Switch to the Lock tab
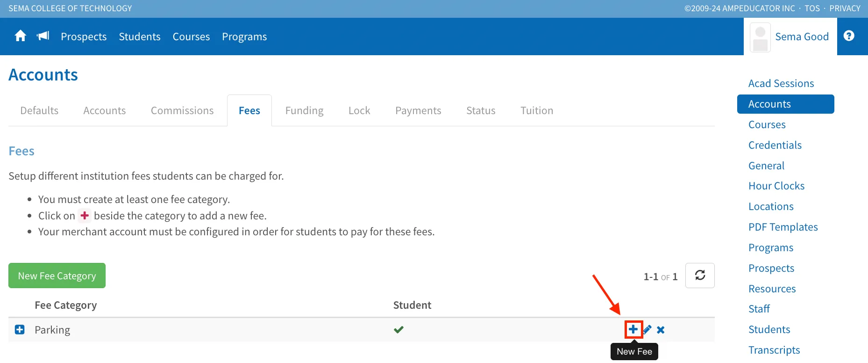 (359, 110)
